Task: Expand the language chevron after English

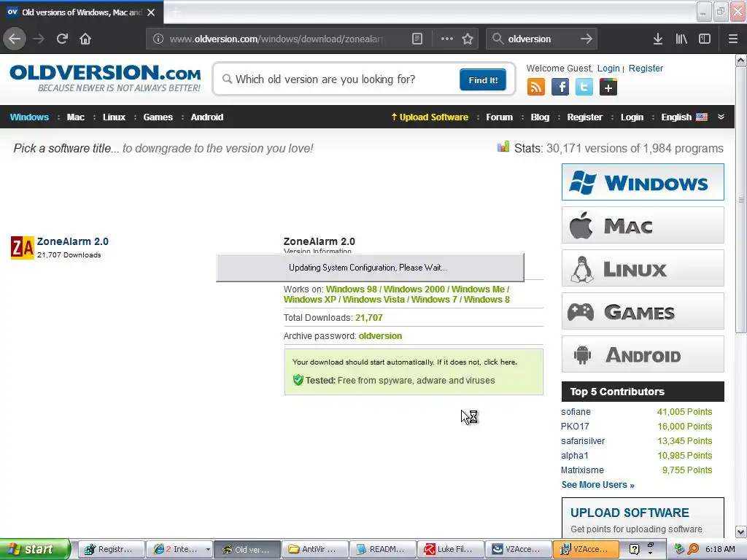Action: (721, 117)
